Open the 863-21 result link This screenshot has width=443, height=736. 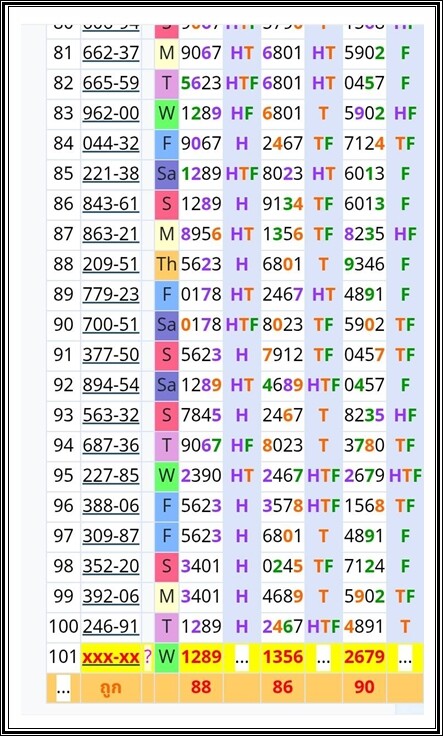pos(111,234)
